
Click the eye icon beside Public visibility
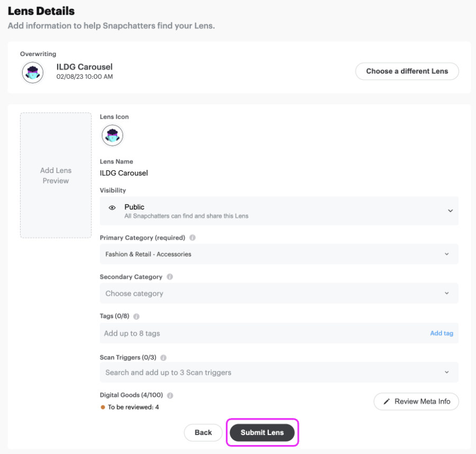pyautogui.click(x=112, y=208)
